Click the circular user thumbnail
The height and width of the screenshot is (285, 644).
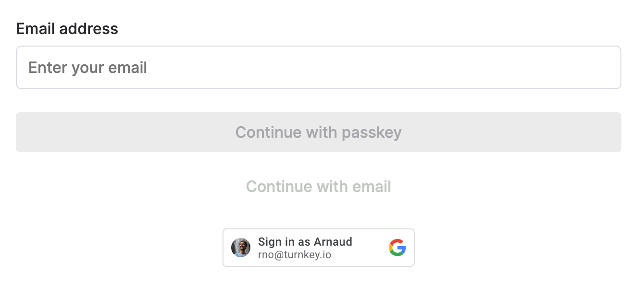click(241, 248)
